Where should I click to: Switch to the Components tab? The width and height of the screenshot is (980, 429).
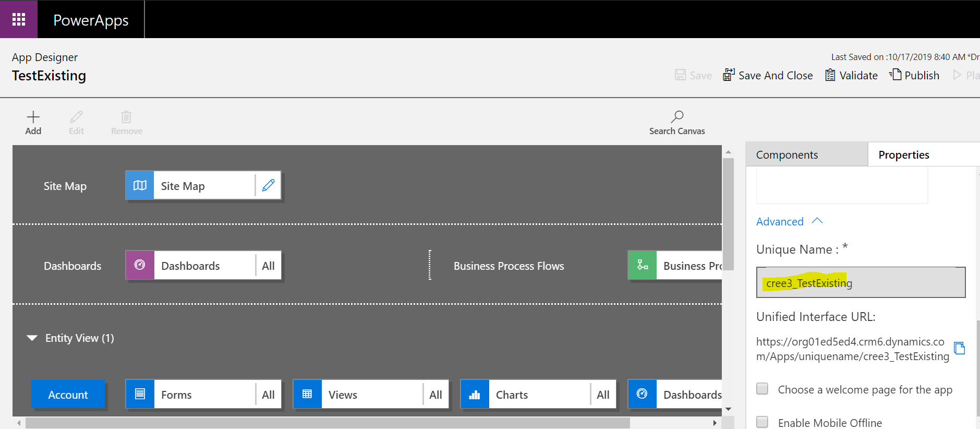tap(787, 155)
